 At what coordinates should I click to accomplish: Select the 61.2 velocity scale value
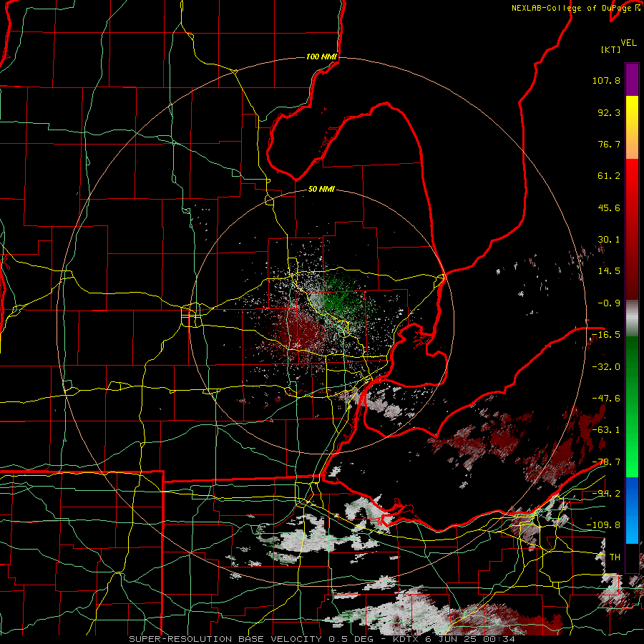click(609, 176)
